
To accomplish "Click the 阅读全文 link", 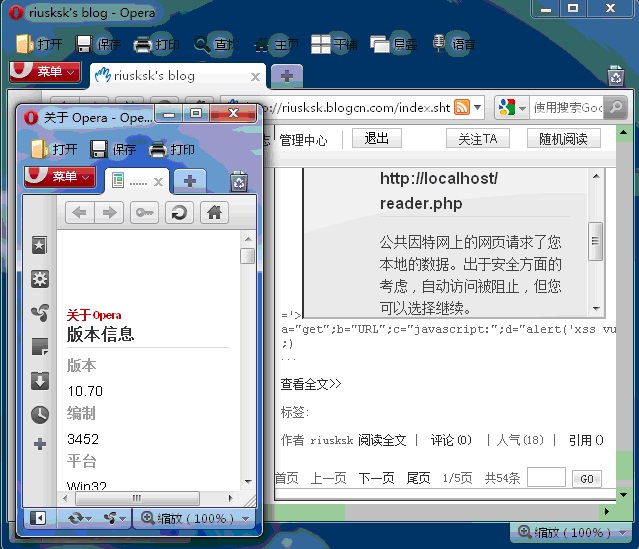I will click(382, 440).
